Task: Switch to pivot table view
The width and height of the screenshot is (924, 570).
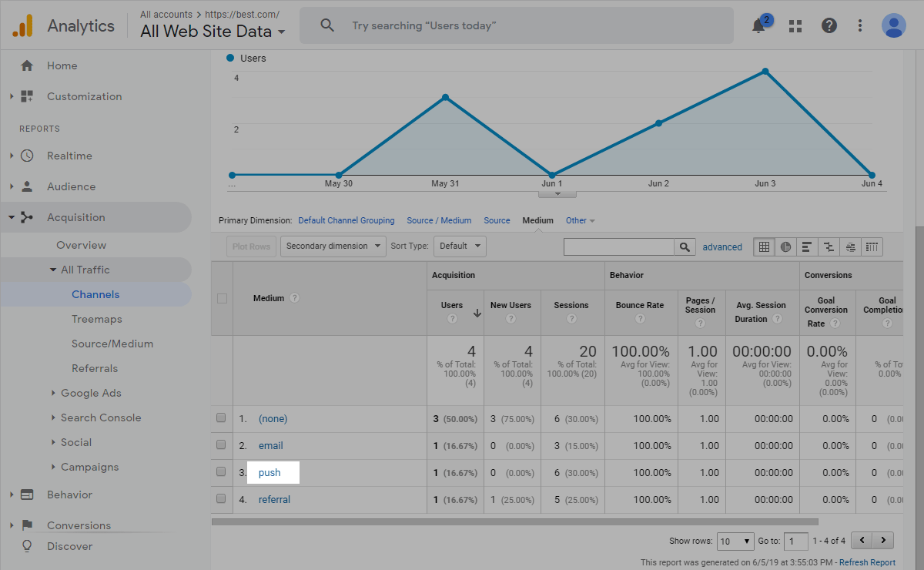Action: coord(872,246)
